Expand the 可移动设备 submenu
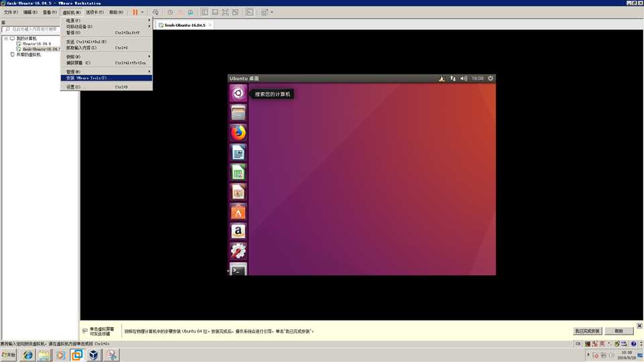This screenshot has width=644, height=362. click(x=107, y=27)
